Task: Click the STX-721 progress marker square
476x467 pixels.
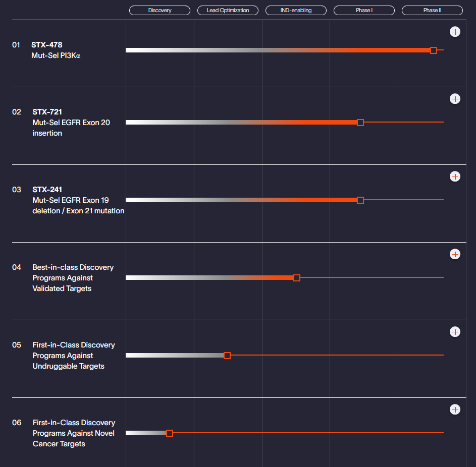Action: [360, 123]
